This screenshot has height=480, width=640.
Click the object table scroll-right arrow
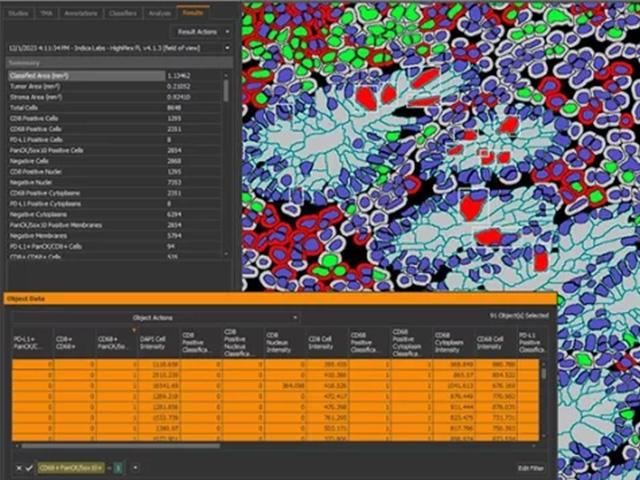534,446
